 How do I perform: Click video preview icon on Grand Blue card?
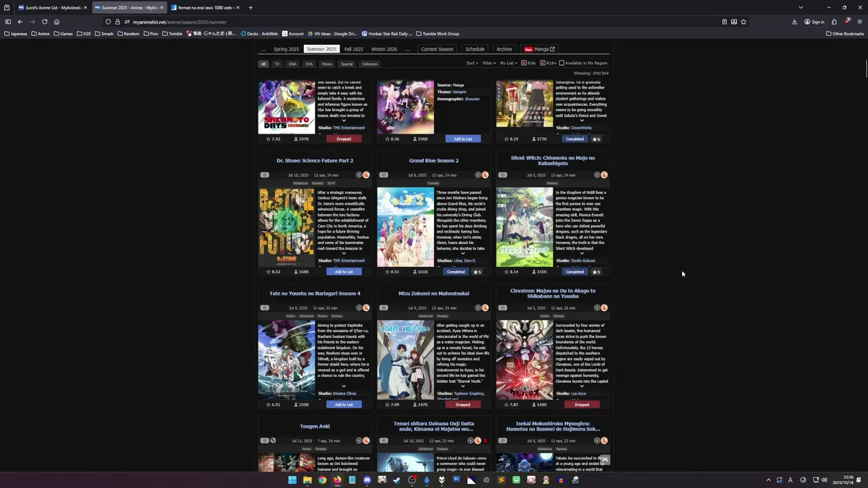click(383, 175)
